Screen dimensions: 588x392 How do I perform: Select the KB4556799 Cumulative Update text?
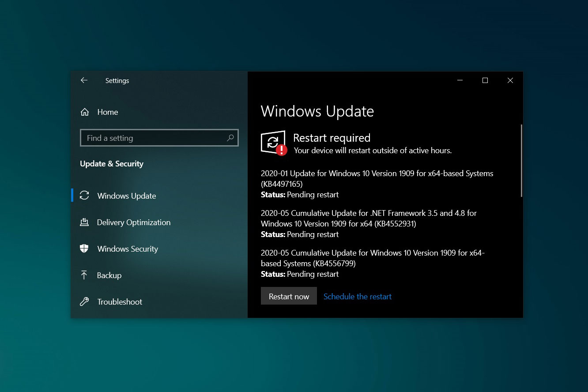pos(373,258)
